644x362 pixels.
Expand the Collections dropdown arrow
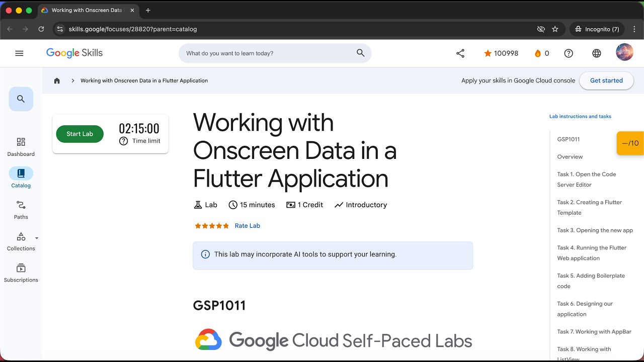point(37,238)
